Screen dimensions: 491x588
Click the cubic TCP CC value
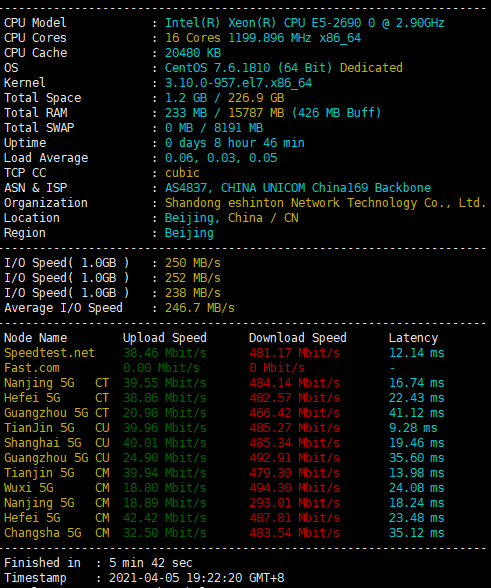tap(182, 173)
